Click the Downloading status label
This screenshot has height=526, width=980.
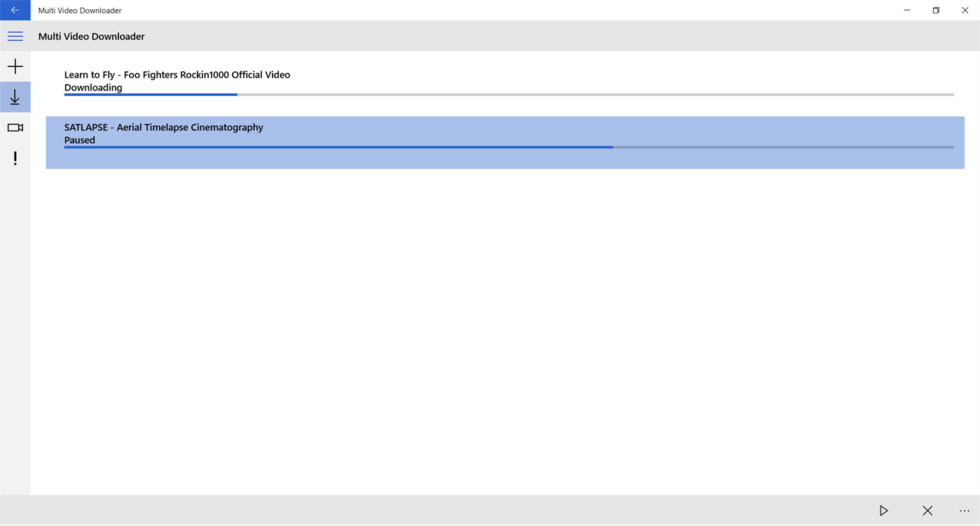(x=93, y=87)
